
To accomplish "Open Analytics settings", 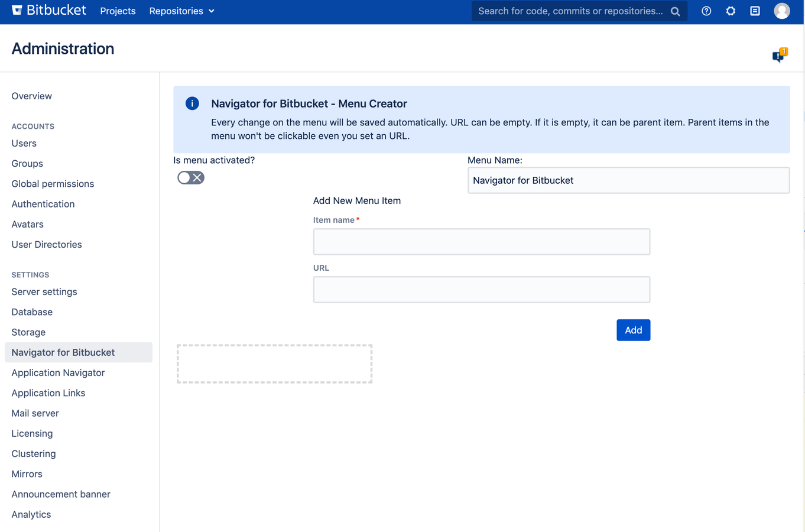I will (31, 514).
